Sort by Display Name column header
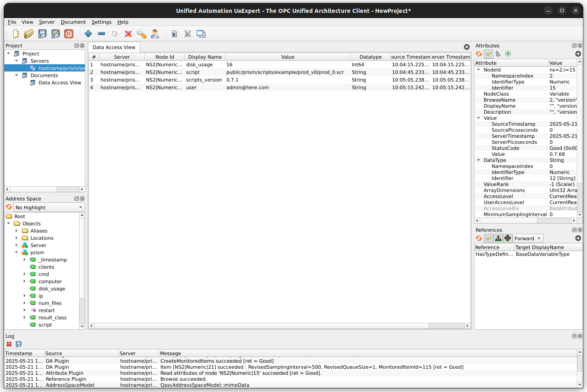 pyautogui.click(x=205, y=57)
